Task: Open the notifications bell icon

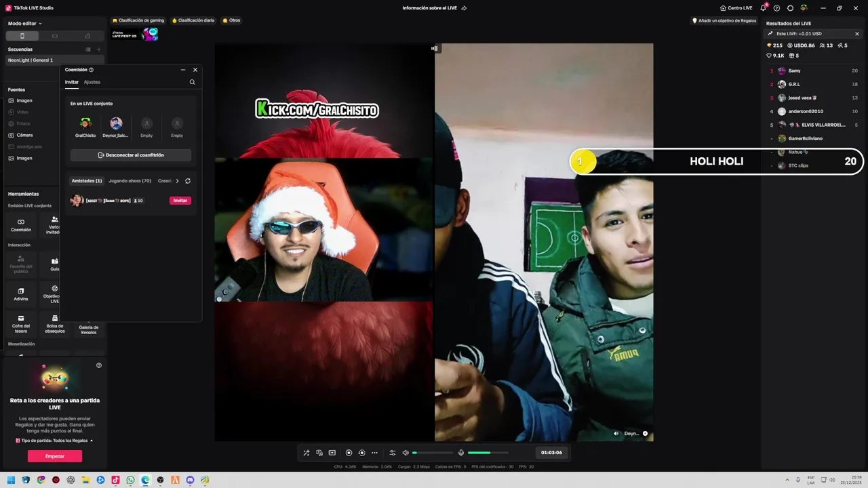Action: [764, 7]
